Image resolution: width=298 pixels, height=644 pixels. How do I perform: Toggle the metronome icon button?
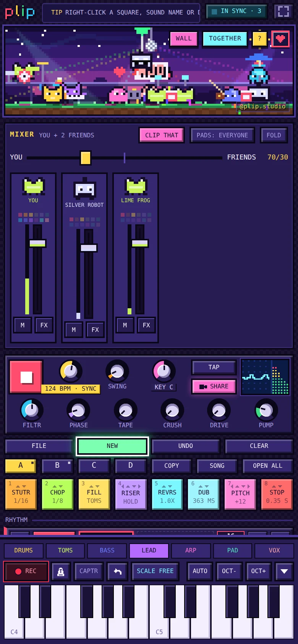coord(61,571)
